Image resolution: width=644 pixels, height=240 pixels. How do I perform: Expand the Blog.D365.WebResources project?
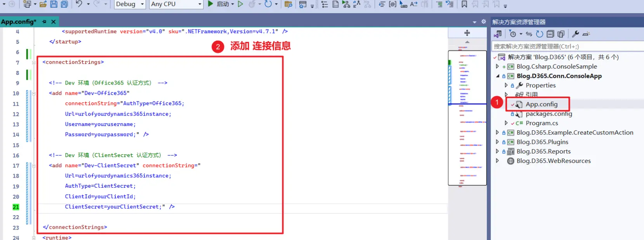[x=497, y=161]
